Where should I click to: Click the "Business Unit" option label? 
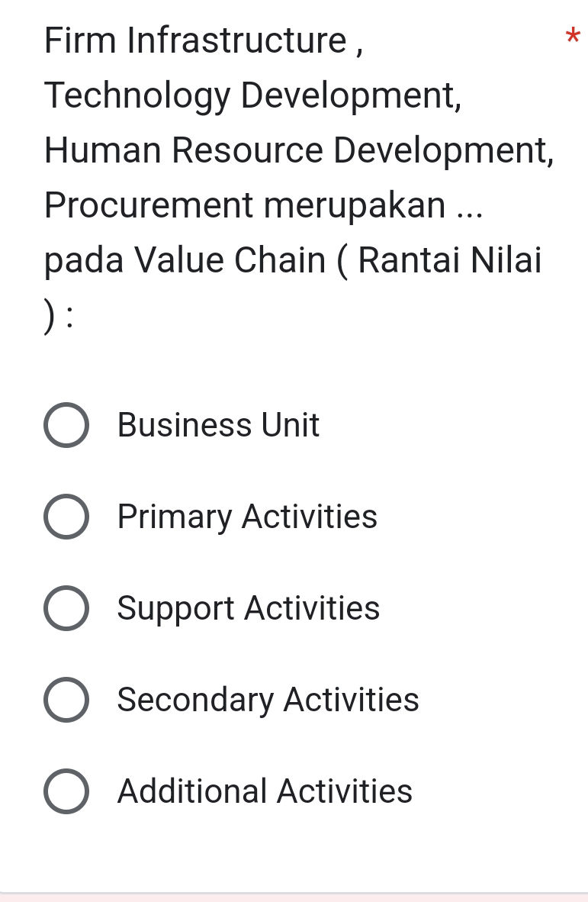click(218, 425)
